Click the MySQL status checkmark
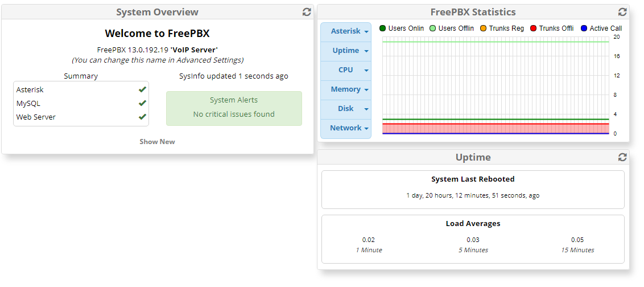644x287 pixels. 143,103
